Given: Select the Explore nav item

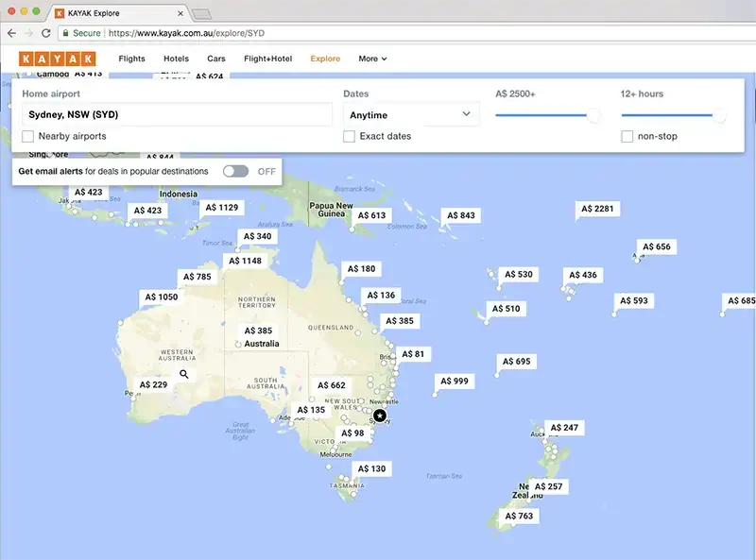Looking at the screenshot, I should (x=325, y=59).
